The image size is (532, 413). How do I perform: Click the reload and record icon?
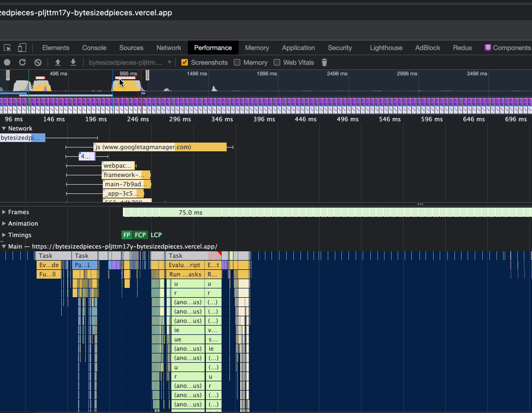coord(22,62)
